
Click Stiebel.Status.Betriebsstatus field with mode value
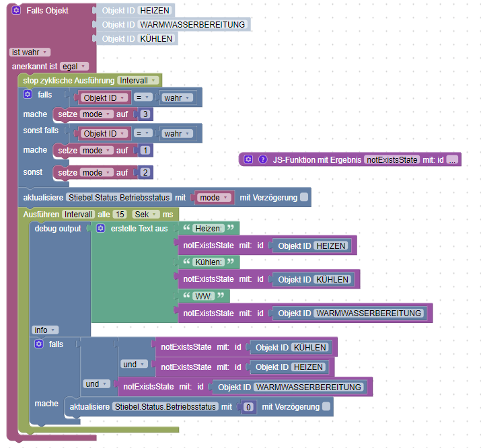[x=119, y=198]
